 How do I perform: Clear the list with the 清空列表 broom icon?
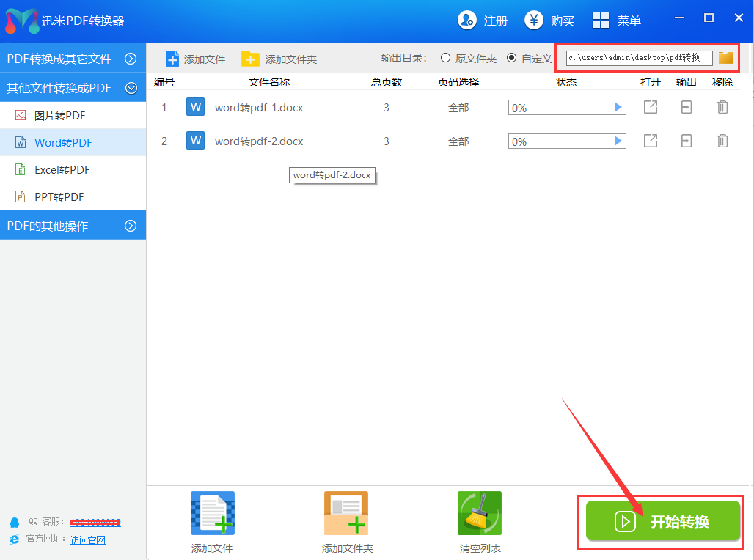point(480,513)
